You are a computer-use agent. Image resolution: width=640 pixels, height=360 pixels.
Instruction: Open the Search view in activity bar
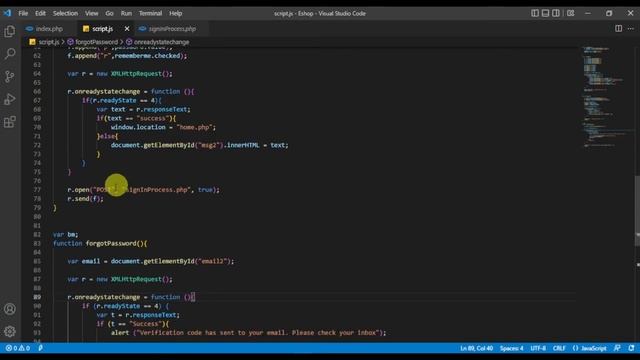[10, 53]
